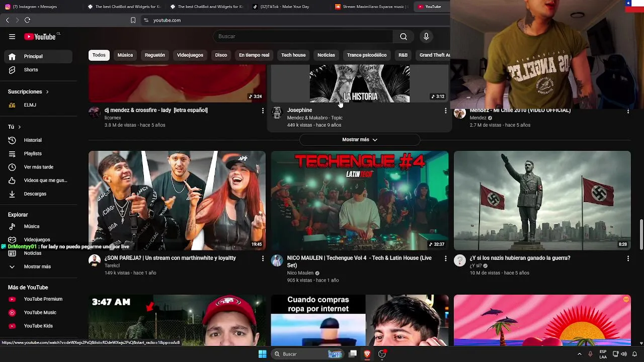
Task: Explore Música in the sidebar
Action: point(38,226)
